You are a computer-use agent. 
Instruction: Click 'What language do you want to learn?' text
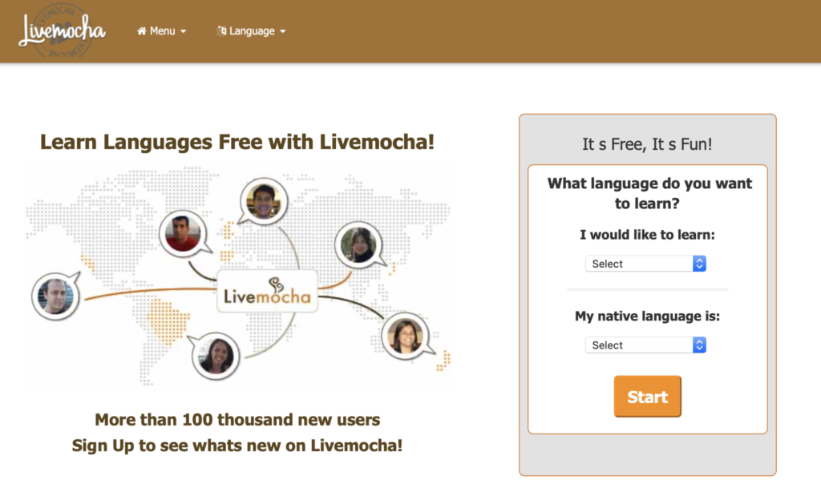pos(648,193)
